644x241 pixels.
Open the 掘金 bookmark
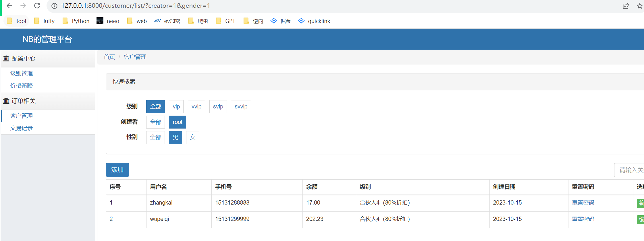click(x=281, y=21)
